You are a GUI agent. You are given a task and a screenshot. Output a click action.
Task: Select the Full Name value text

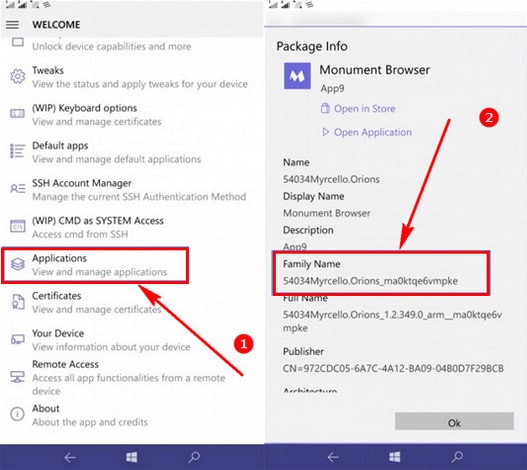pyautogui.click(x=392, y=321)
